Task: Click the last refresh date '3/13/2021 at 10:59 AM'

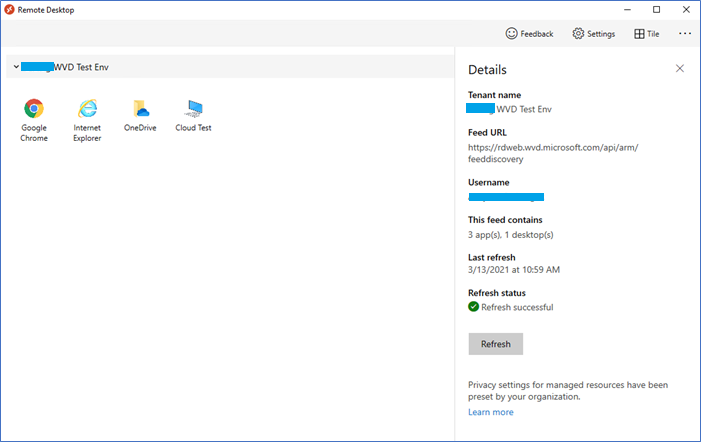Action: coord(514,269)
